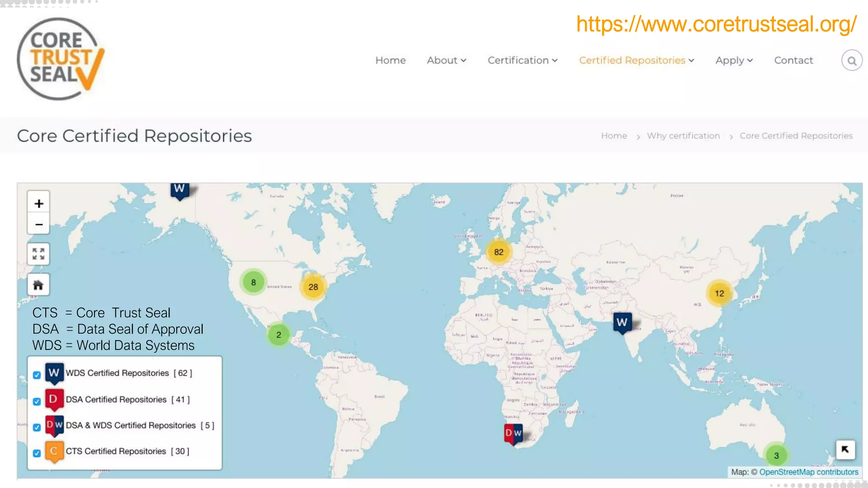Toggle DSA & WDS Certified Repositories checkbox
This screenshot has width=868, height=488.
point(37,427)
